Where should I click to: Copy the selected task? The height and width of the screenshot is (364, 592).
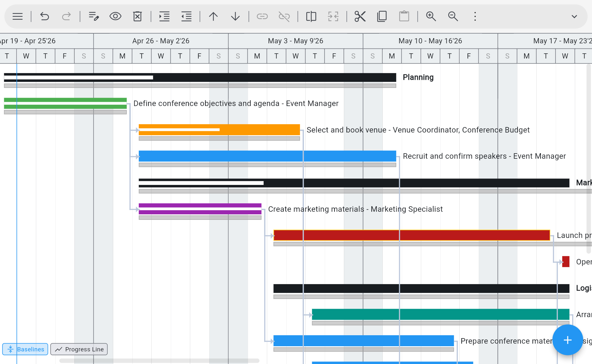pos(382,16)
